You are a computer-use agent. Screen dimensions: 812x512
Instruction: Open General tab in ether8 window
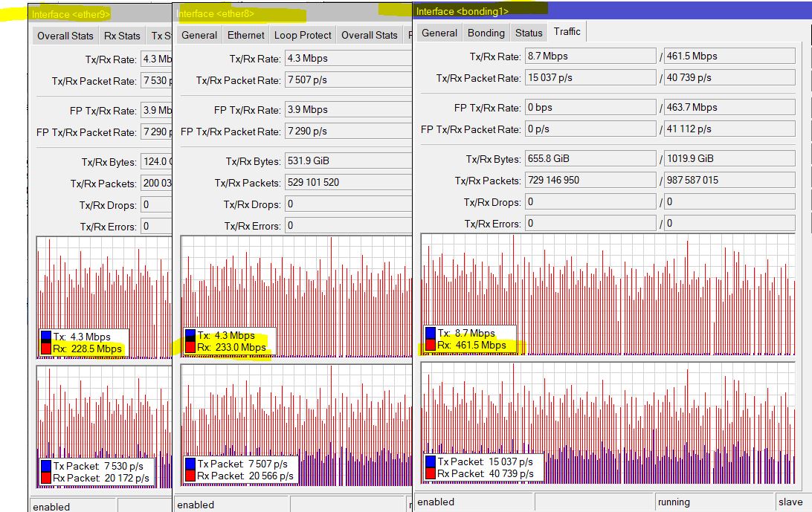coord(199,35)
